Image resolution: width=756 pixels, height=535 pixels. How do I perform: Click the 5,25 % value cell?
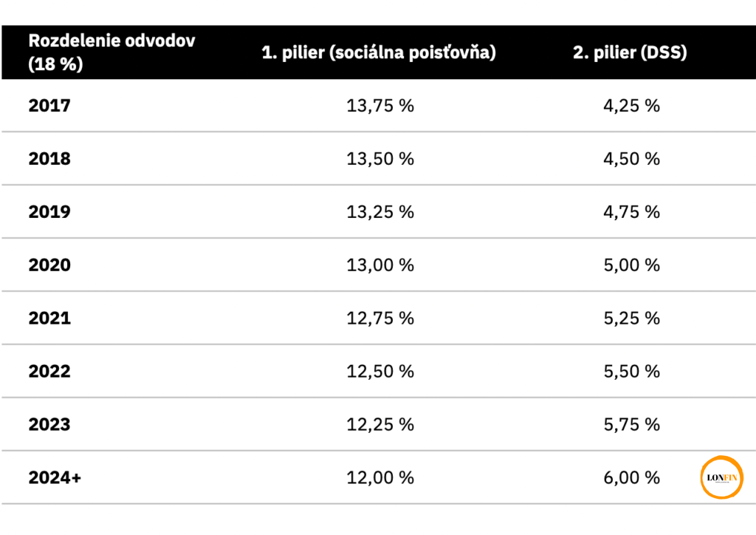pos(632,318)
